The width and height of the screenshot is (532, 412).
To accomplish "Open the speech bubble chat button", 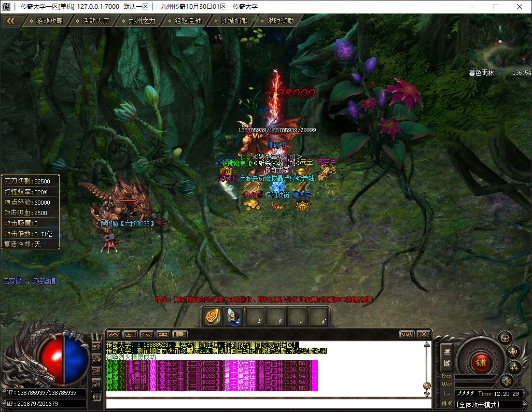I will pos(180,335).
